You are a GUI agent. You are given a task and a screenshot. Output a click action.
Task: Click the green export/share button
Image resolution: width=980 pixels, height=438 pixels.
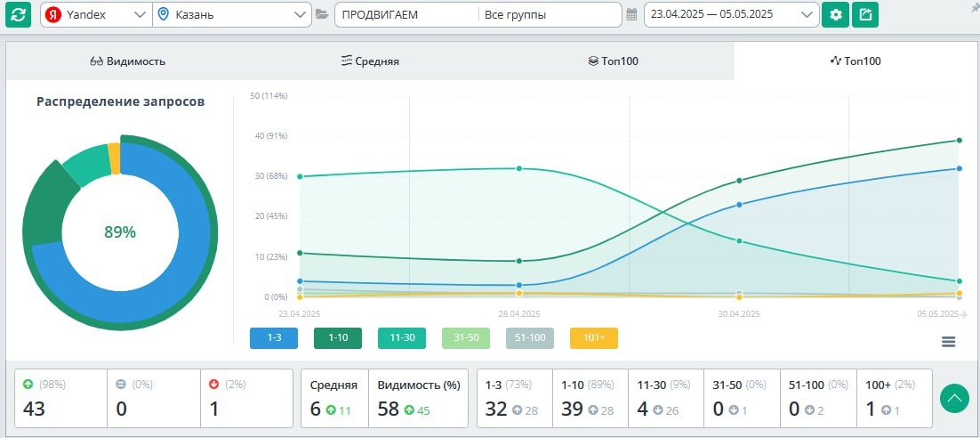coord(865,15)
